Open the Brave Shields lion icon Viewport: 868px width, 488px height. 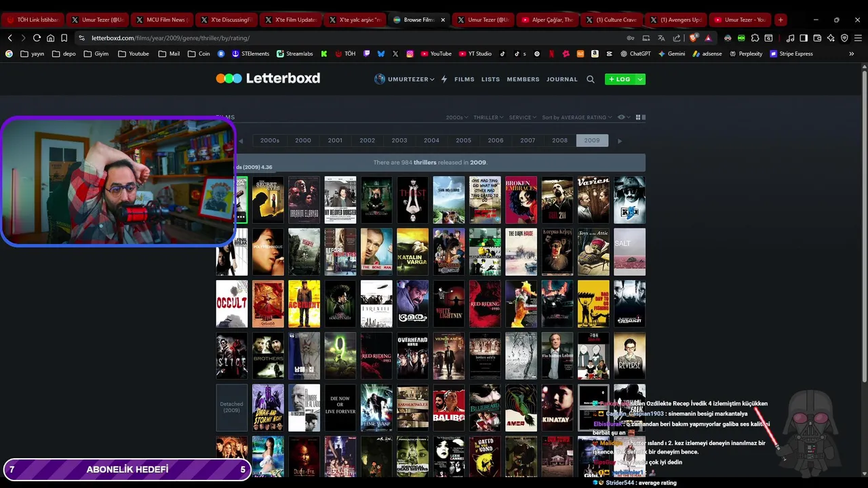coord(693,38)
